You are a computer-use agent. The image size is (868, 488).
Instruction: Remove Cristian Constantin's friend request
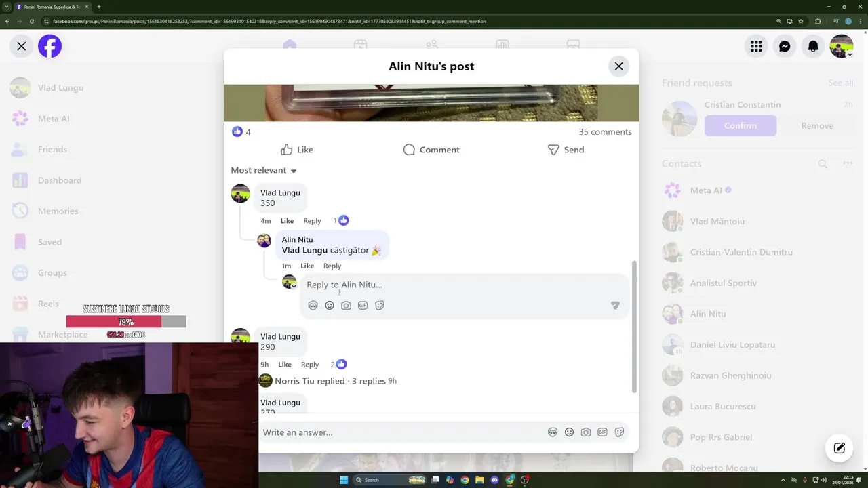click(x=817, y=125)
